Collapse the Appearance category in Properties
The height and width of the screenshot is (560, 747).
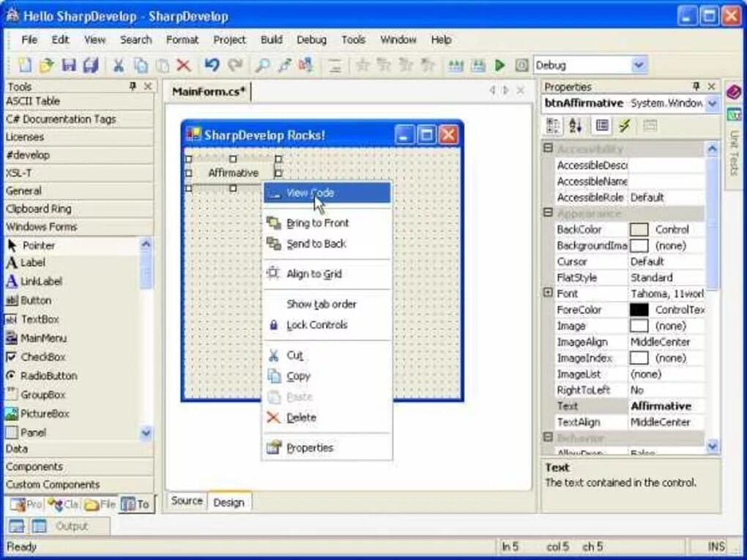click(548, 213)
